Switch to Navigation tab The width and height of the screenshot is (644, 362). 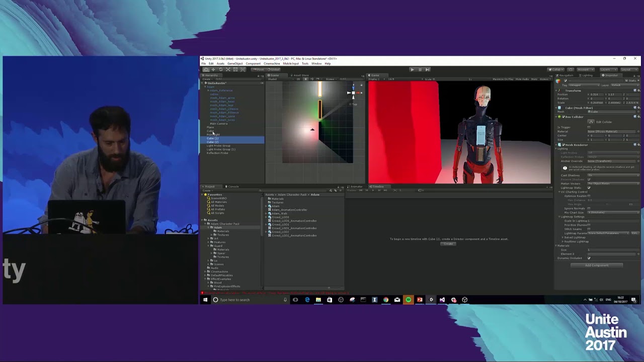pyautogui.click(x=565, y=75)
